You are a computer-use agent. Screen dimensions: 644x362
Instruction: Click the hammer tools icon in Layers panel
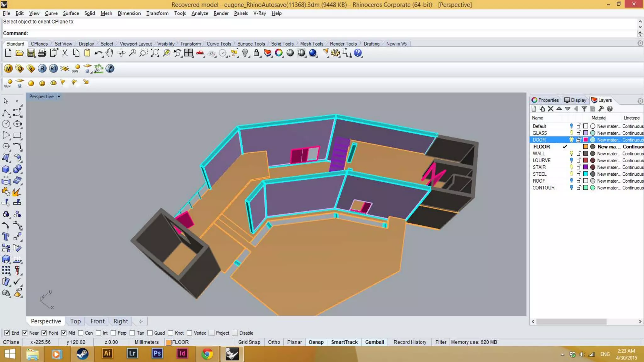click(x=601, y=109)
